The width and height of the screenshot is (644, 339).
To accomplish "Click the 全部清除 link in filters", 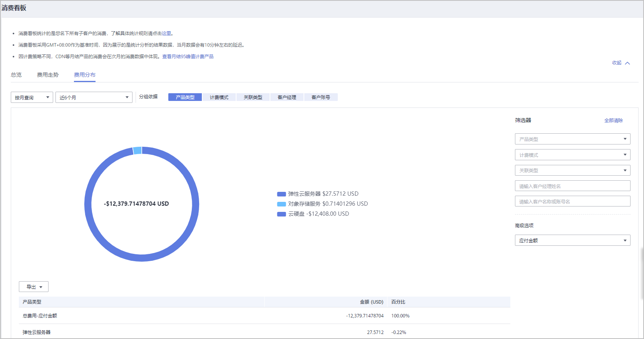I will [613, 121].
